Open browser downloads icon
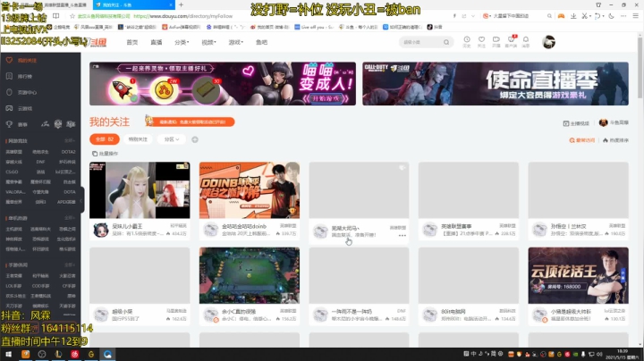Viewport: 644px width, 361px height. (x=573, y=16)
